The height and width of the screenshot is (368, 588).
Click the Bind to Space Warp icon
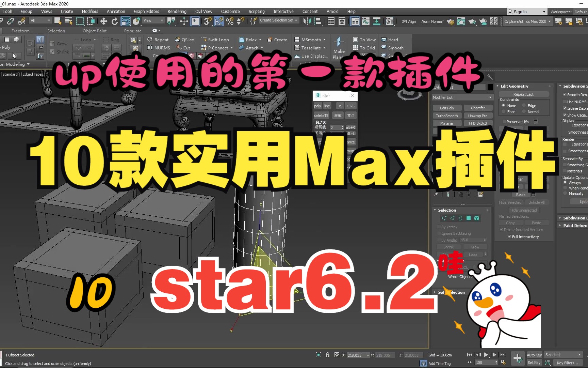click(x=21, y=21)
